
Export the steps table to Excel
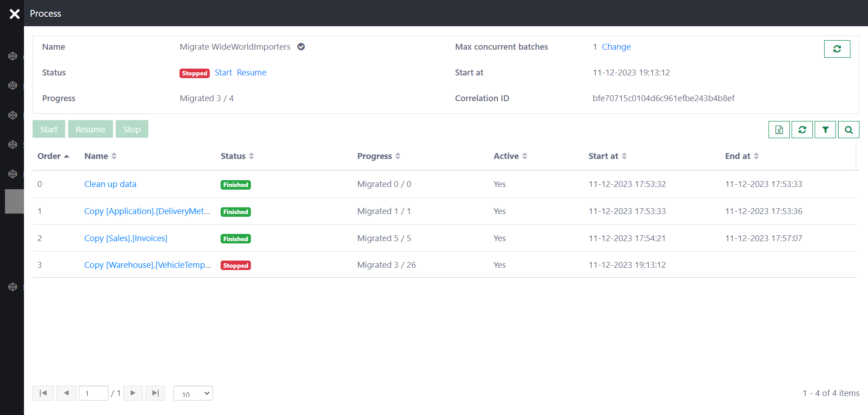[779, 130]
